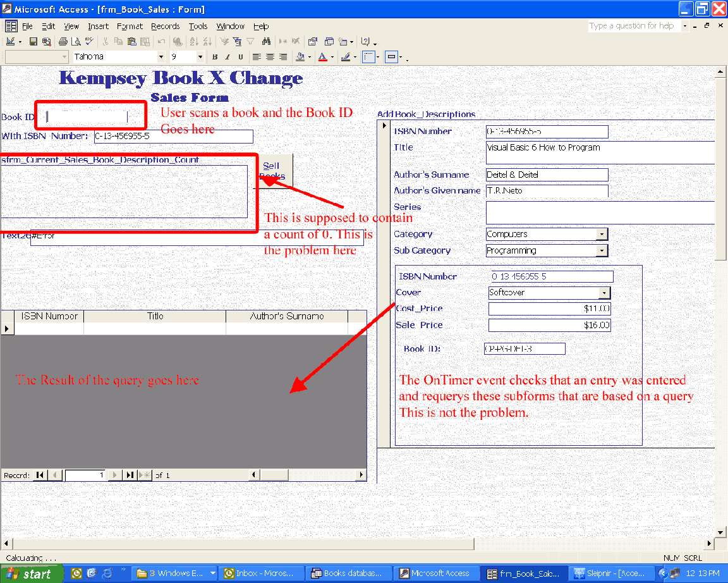Switch to Books database taskbar button
This screenshot has height=583, width=728.
point(348,574)
